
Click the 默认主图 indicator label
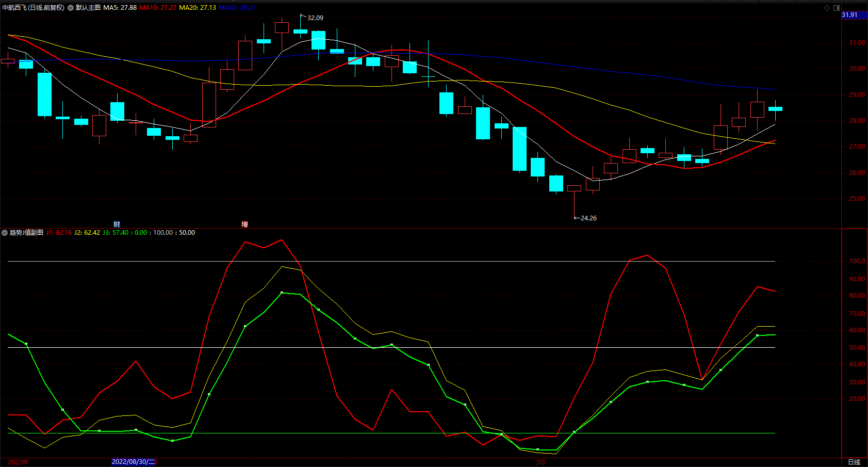click(x=88, y=8)
